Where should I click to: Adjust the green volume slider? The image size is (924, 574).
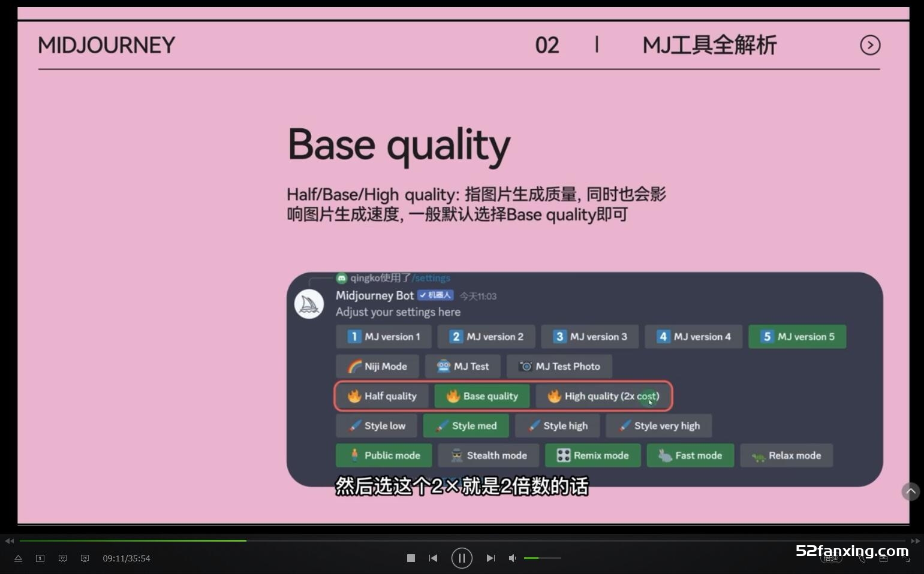(543, 558)
